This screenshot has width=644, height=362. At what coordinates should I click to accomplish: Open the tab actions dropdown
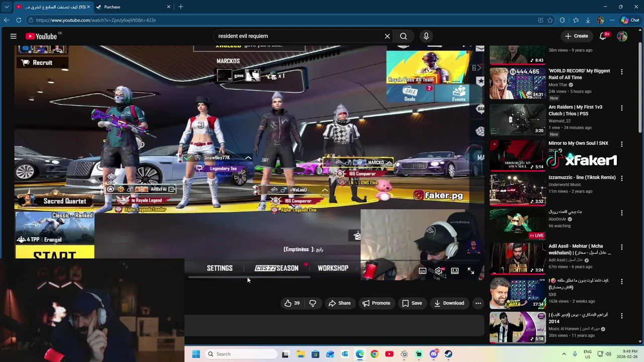click(7, 7)
